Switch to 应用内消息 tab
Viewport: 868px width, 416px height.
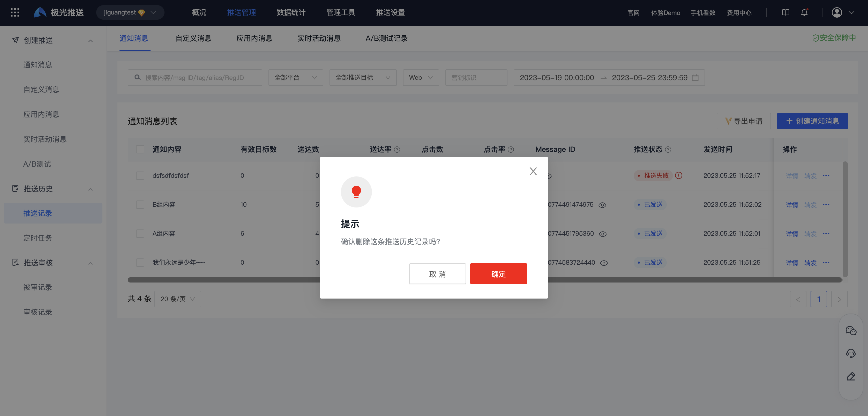click(x=255, y=39)
